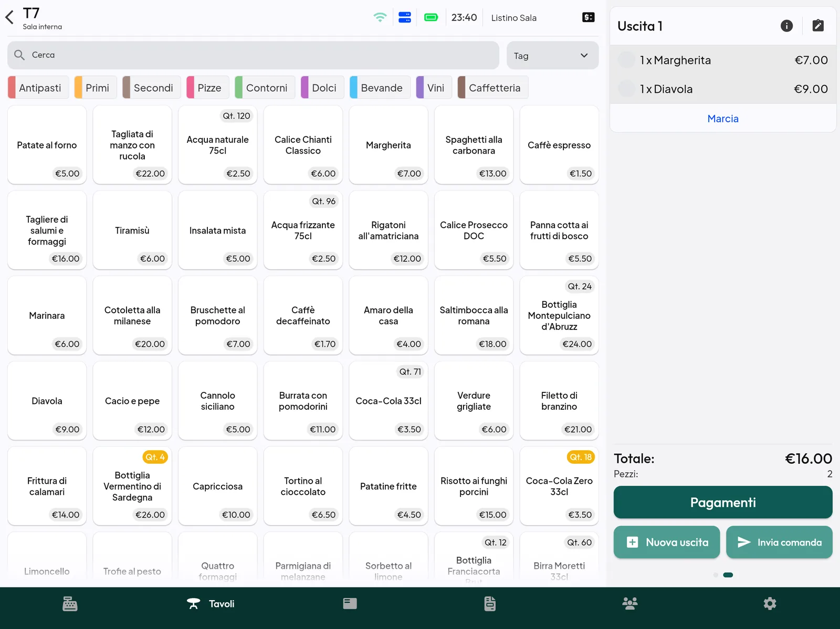Tap the green battery status icon
Screen dimensions: 840x629
(431, 17)
